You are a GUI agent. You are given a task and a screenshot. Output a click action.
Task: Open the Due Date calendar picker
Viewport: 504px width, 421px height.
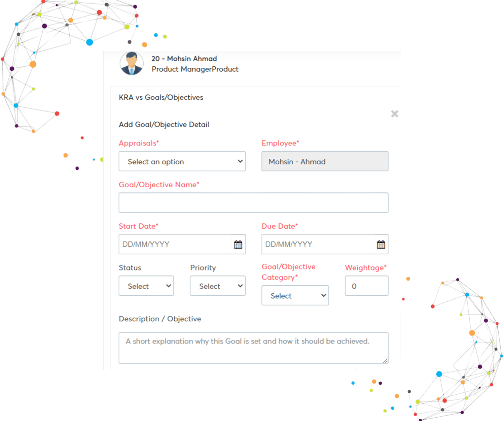[381, 245]
